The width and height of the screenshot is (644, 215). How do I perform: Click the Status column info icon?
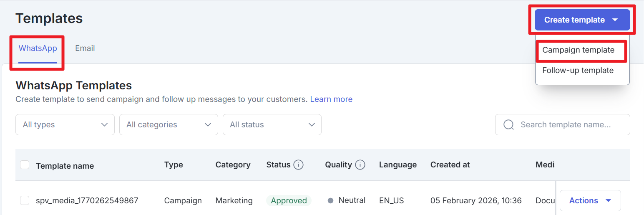pos(298,165)
